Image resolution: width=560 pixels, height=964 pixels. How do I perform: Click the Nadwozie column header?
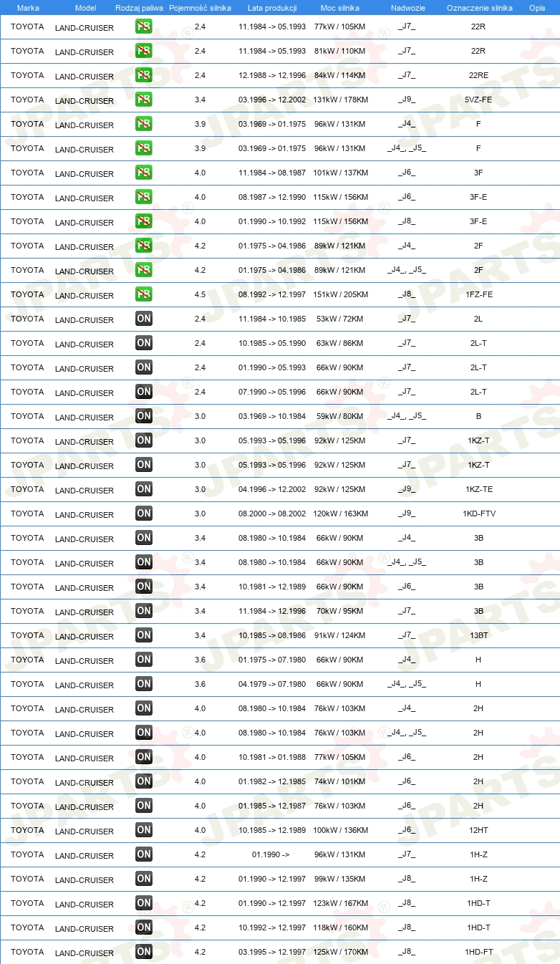coord(407,8)
